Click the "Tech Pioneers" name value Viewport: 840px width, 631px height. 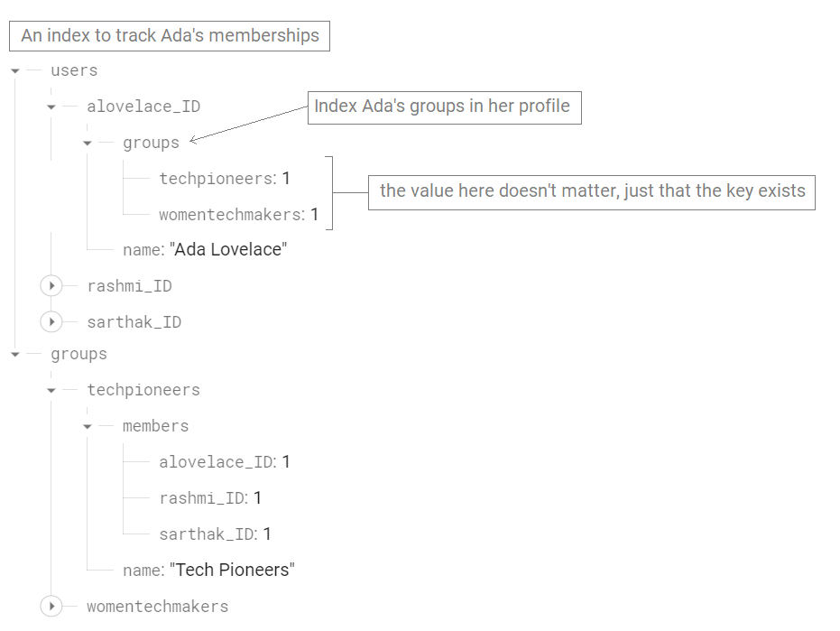click(232, 571)
